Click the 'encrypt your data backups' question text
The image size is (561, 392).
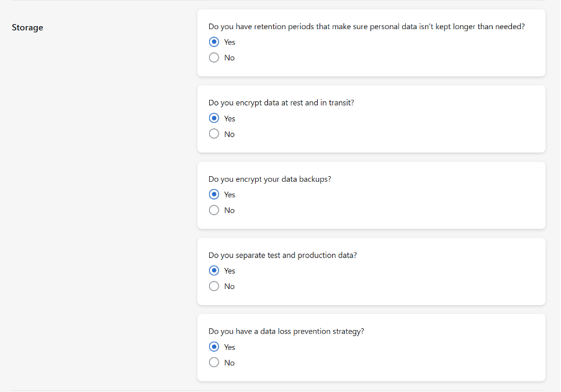pos(269,179)
